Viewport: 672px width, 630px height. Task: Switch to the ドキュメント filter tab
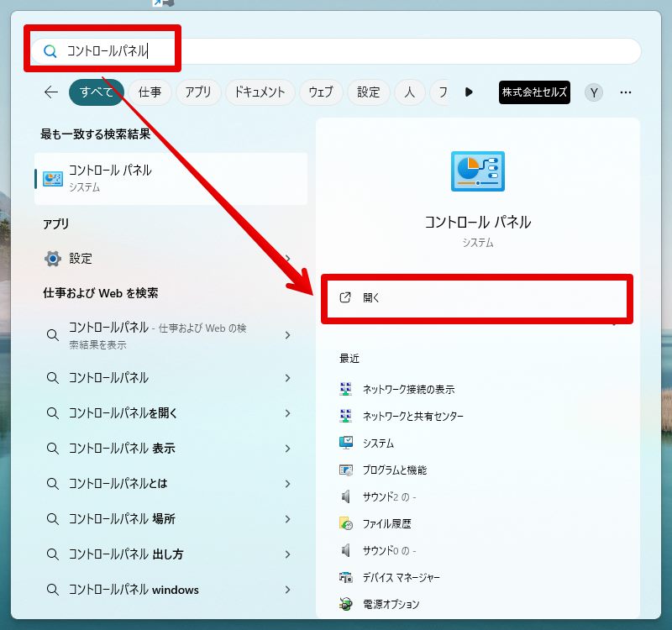tap(260, 92)
